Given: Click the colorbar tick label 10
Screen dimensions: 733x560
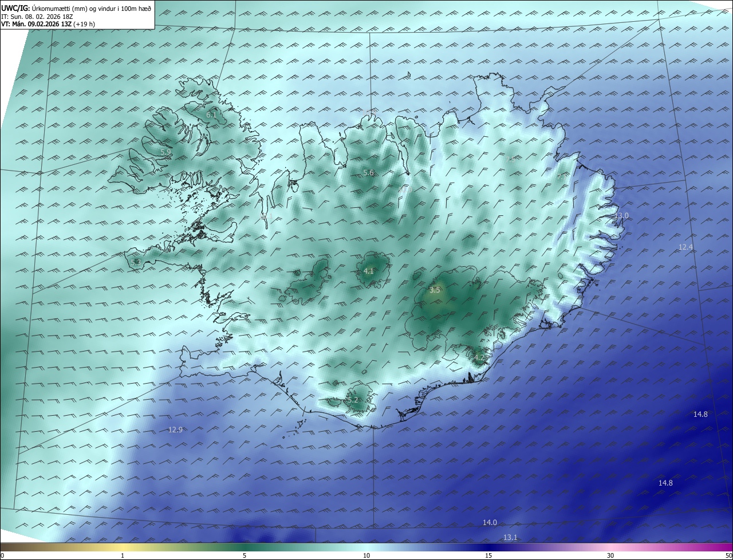Looking at the screenshot, I should [x=366, y=555].
